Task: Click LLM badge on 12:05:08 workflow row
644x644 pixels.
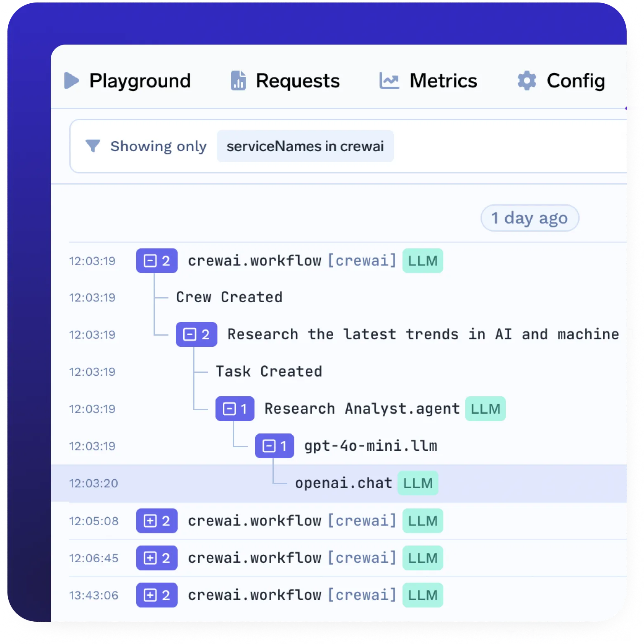Action: point(423,521)
